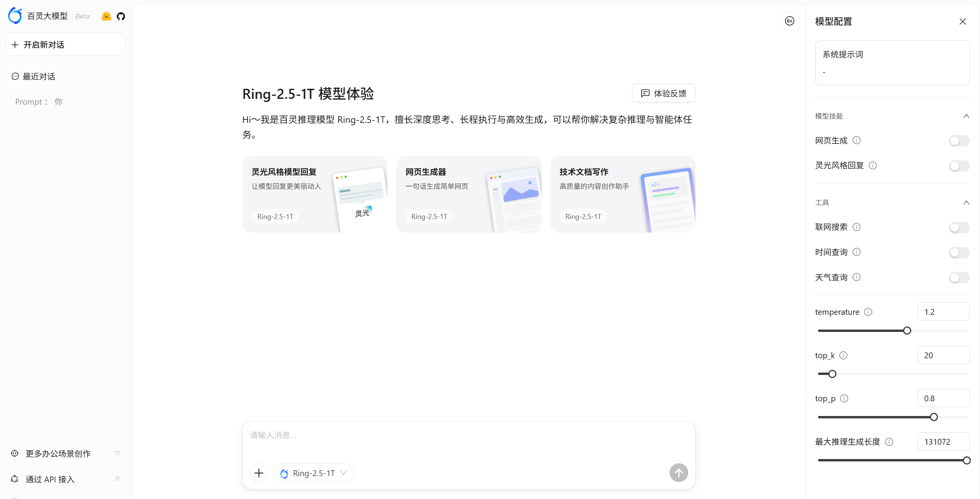Viewport: 980px width, 499px height.
Task: Select the 灵光风格模型回复 card
Action: (315, 194)
